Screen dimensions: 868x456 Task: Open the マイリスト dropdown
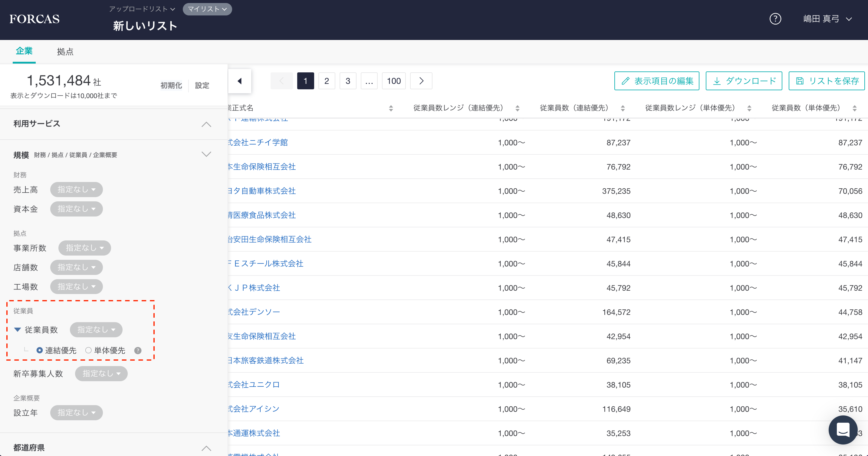pyautogui.click(x=207, y=9)
